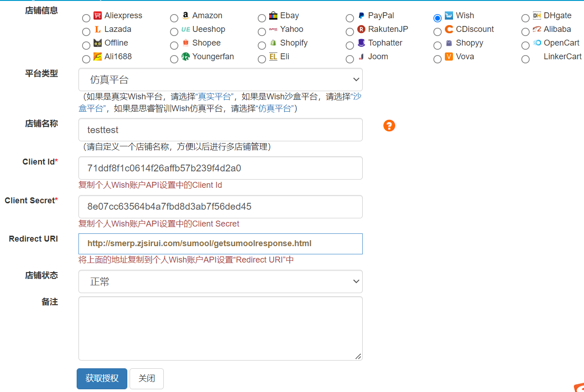Click the RakutenJP logo icon
The image size is (584, 392).
[361, 29]
